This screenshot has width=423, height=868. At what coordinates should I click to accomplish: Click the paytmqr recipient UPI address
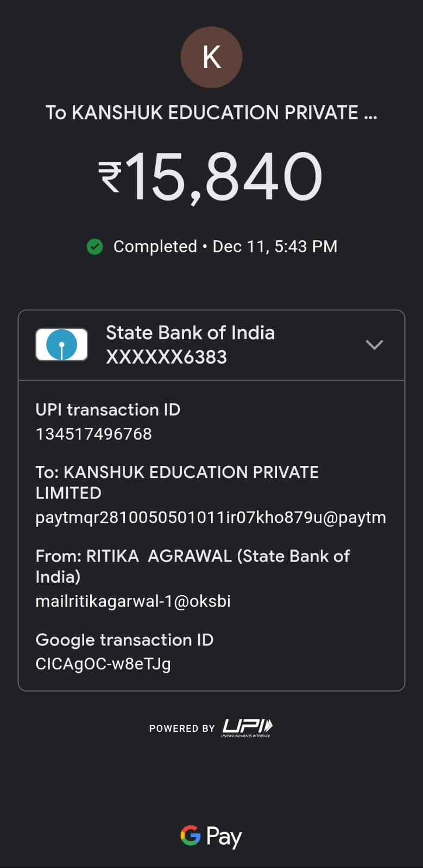click(211, 518)
